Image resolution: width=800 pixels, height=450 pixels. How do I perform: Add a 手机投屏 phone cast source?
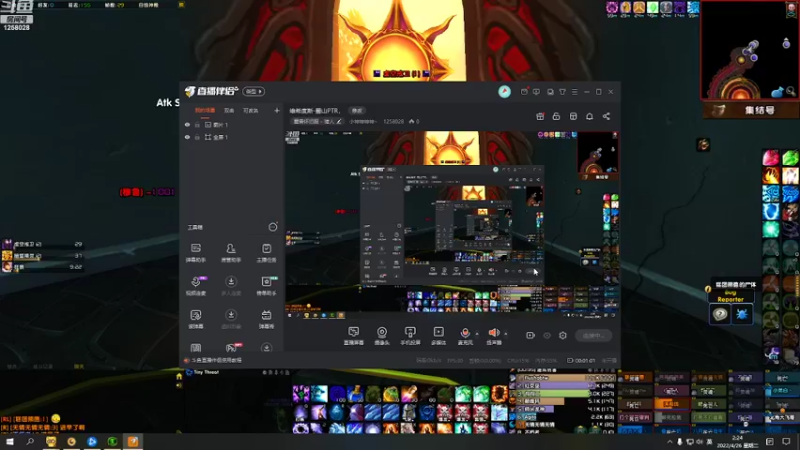[x=410, y=336]
